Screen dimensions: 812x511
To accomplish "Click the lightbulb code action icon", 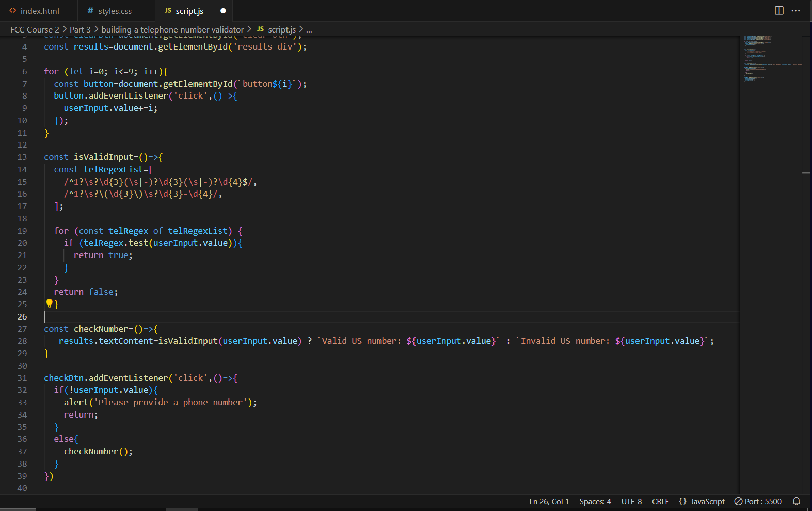I will coord(50,304).
